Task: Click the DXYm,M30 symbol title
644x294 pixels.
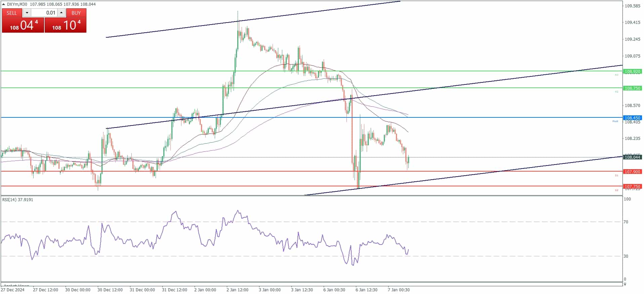Action: tap(17, 4)
